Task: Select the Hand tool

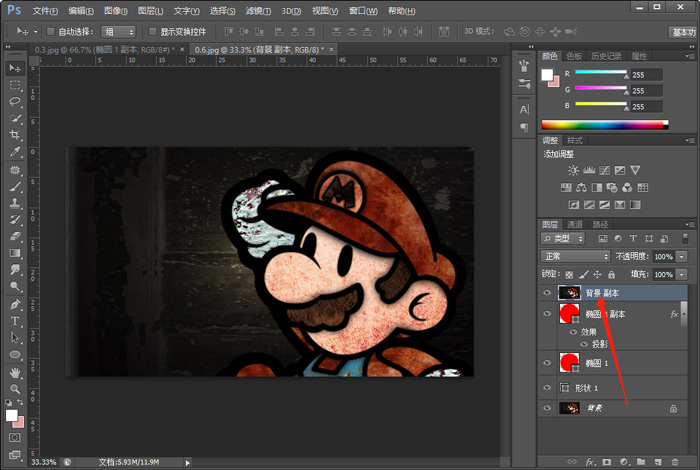Action: pos(15,372)
